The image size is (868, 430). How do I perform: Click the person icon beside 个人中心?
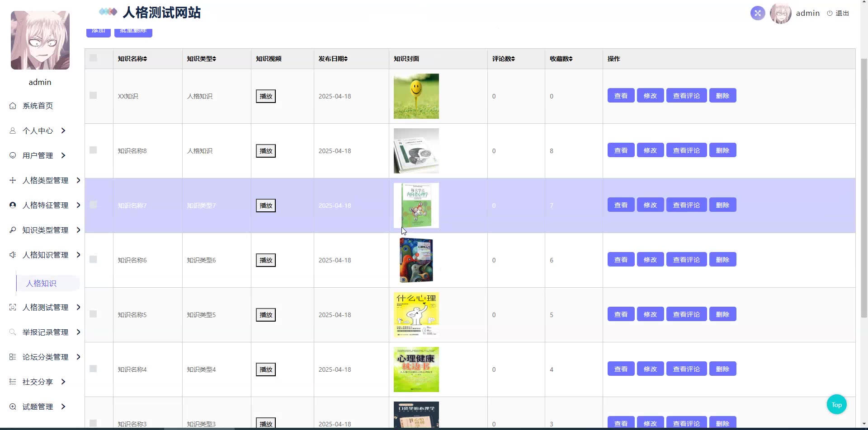13,131
